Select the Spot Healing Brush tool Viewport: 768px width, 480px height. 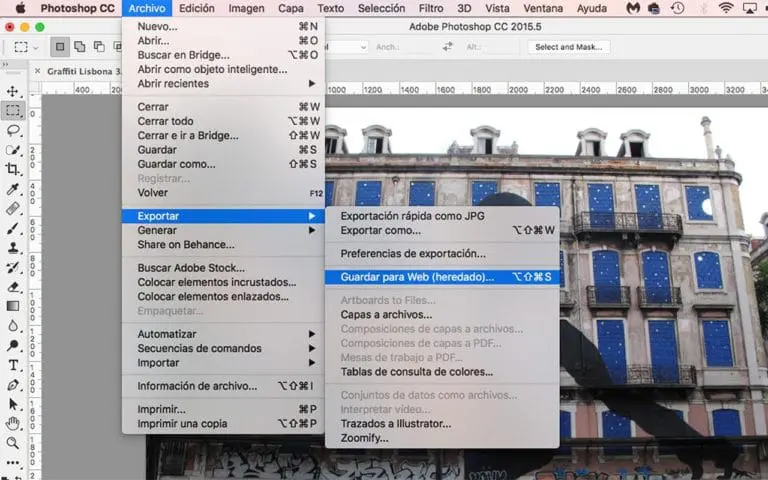point(13,209)
